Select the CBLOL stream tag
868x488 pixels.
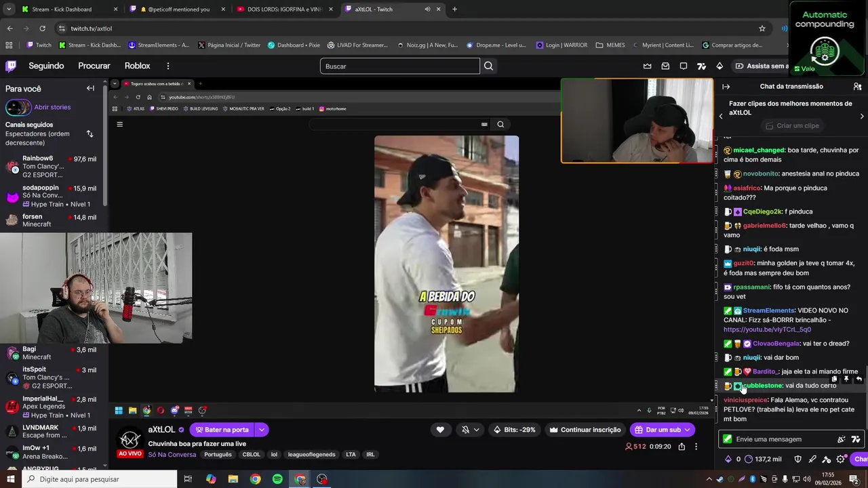(x=251, y=454)
